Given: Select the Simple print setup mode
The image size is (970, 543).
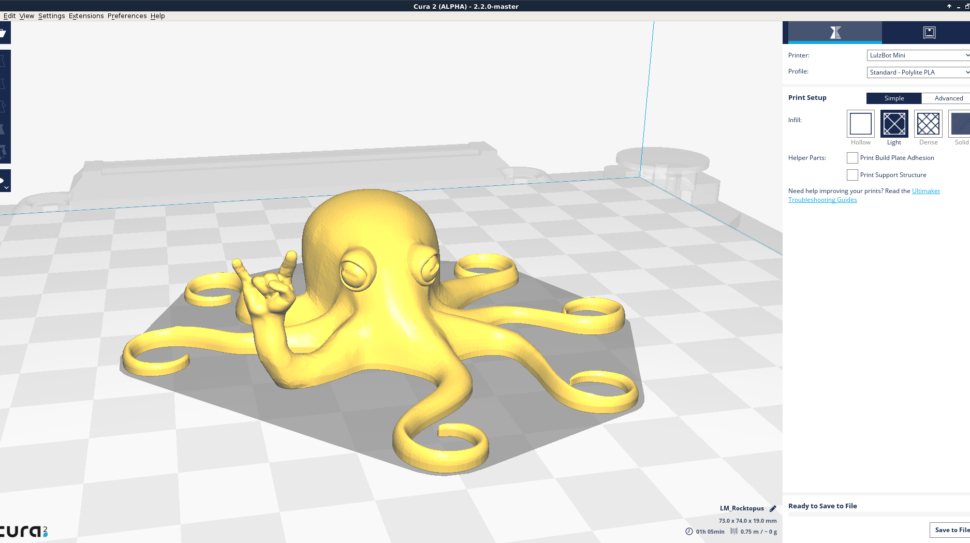Looking at the screenshot, I should point(893,98).
